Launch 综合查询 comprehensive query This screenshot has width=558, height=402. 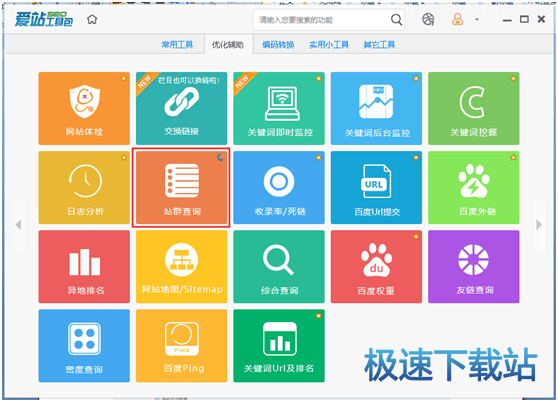(279, 267)
